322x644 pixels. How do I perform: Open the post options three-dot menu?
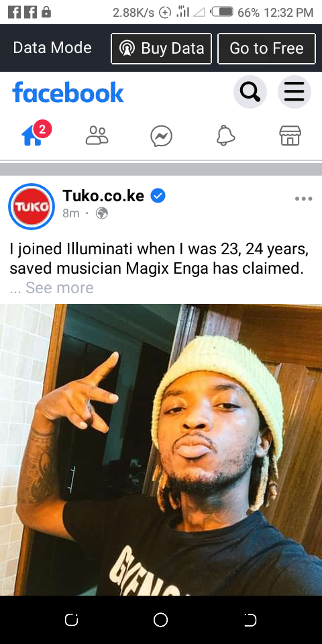coord(303,199)
